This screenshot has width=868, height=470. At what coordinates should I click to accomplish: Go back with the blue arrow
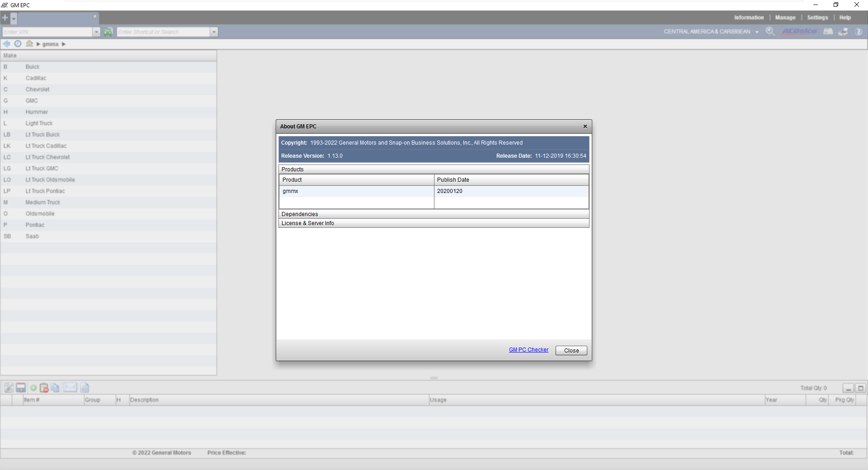(x=6, y=44)
